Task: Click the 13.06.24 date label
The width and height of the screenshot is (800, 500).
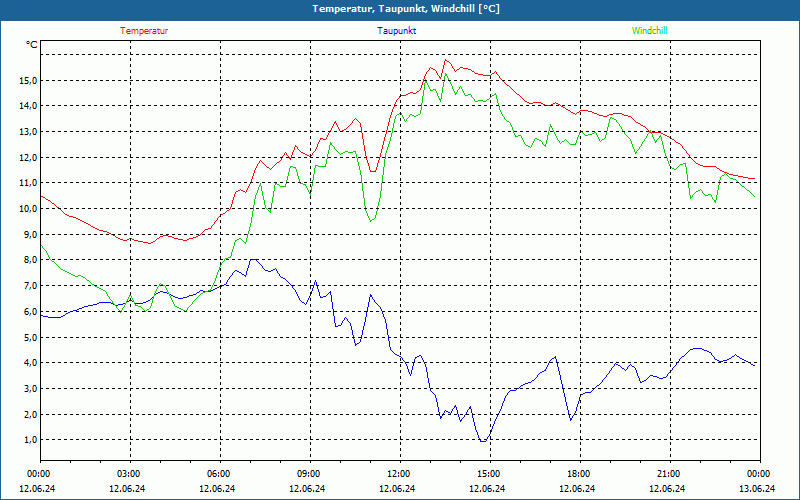Action: pyautogui.click(x=757, y=488)
